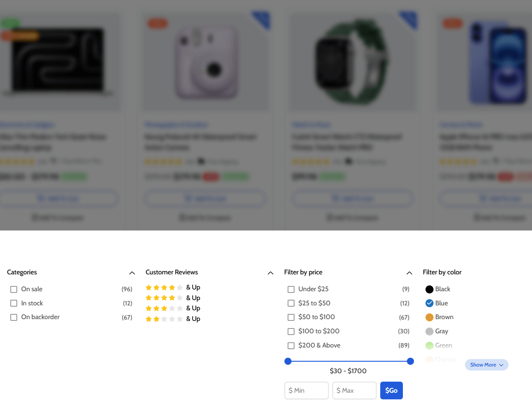Deselect the checked Blue color swatch
532x410 pixels.
[429, 304]
